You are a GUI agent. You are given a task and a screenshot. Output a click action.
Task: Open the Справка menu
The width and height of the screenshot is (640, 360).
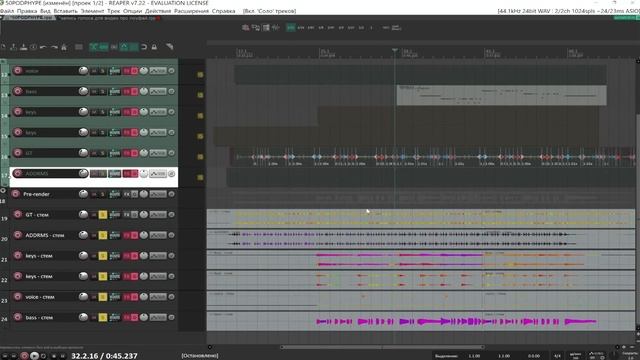tap(223, 11)
